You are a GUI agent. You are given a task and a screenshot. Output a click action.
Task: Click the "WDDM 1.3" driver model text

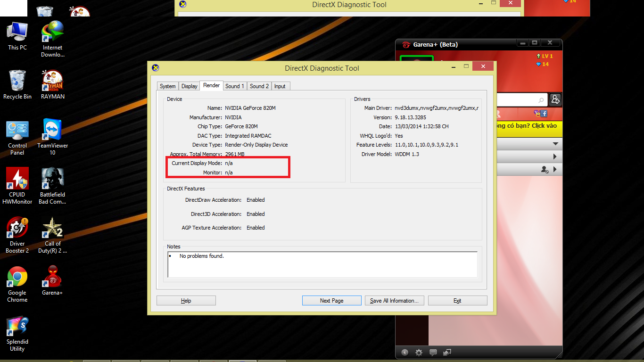(407, 154)
